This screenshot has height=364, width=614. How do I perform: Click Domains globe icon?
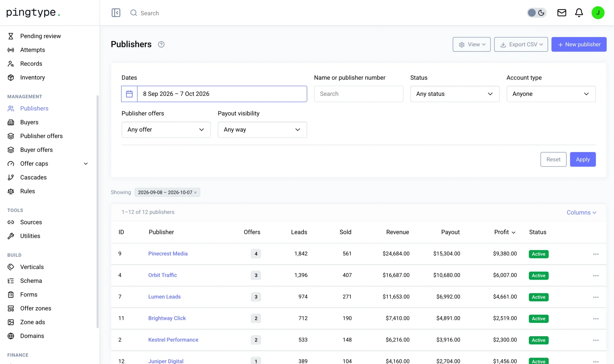click(x=11, y=336)
